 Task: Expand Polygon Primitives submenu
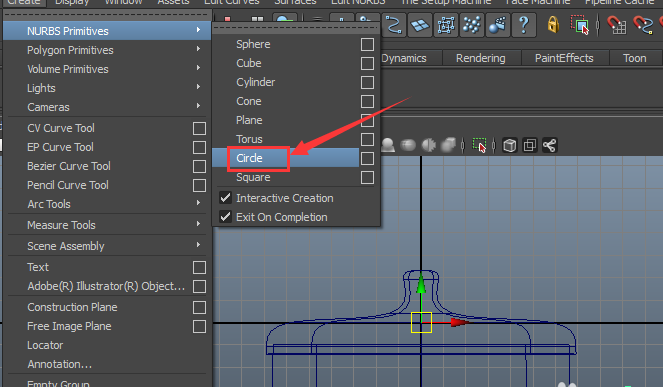click(x=107, y=50)
